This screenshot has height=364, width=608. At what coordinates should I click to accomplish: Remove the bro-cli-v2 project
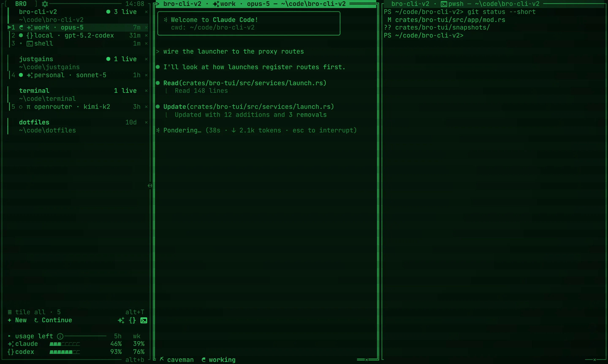click(146, 12)
